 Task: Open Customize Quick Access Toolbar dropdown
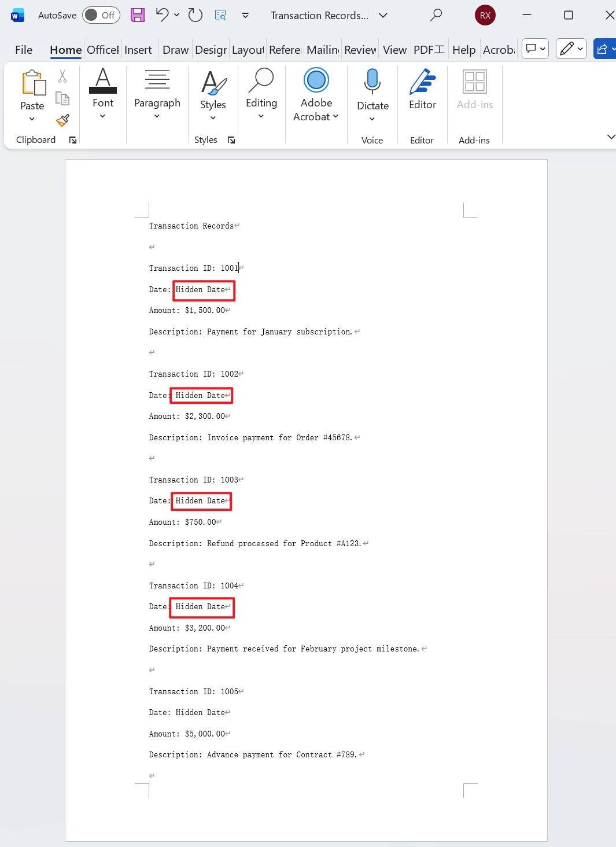(x=245, y=16)
